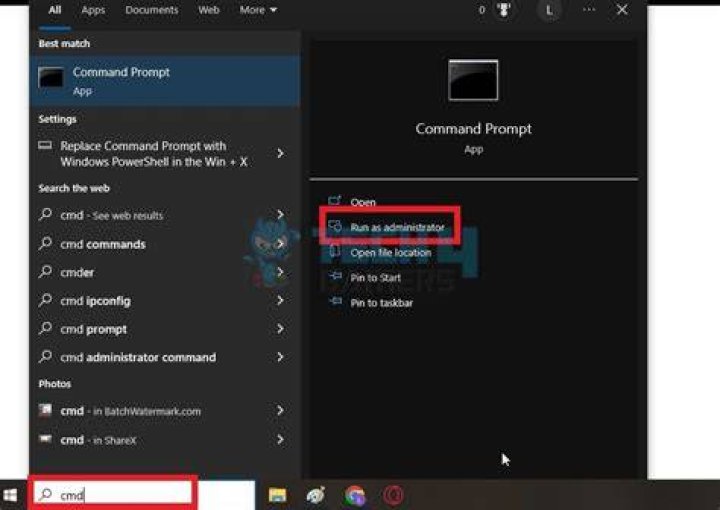
Task: Open the L user account avatar
Action: point(549,10)
